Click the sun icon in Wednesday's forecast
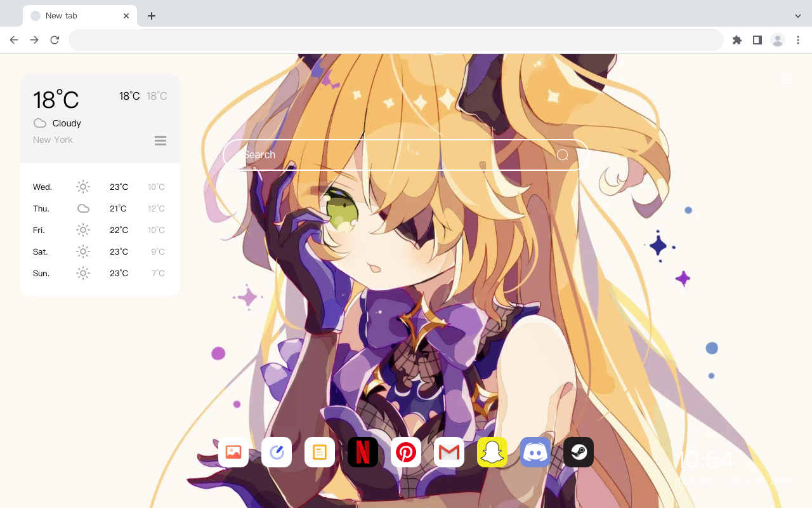Image resolution: width=812 pixels, height=508 pixels. coord(83,187)
